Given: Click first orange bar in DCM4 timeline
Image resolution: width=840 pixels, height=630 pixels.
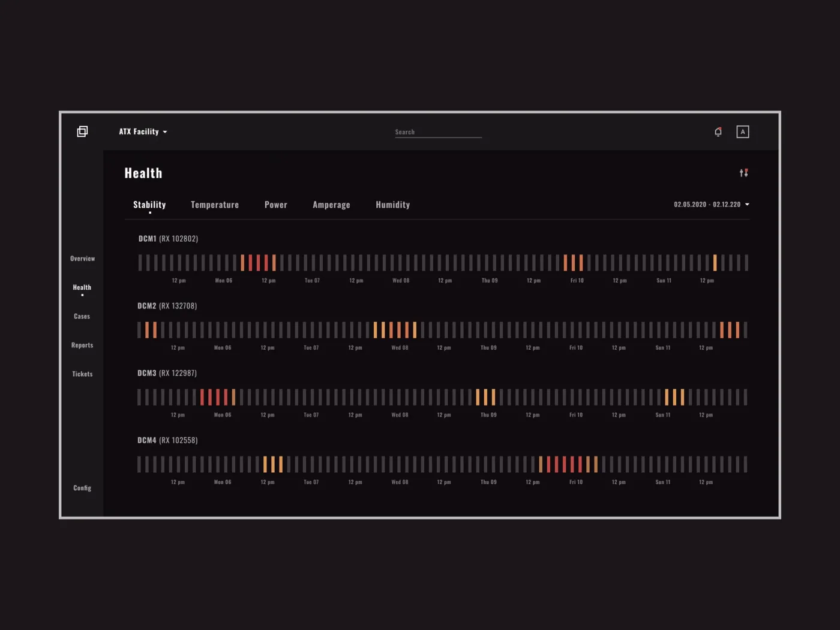Looking at the screenshot, I should tap(265, 464).
